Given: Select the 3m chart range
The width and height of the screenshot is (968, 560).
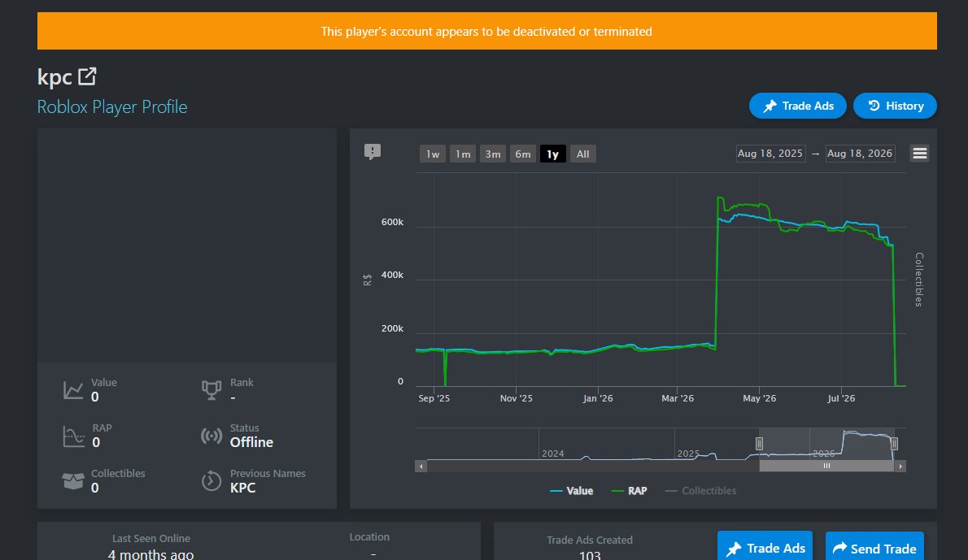Looking at the screenshot, I should (x=493, y=154).
